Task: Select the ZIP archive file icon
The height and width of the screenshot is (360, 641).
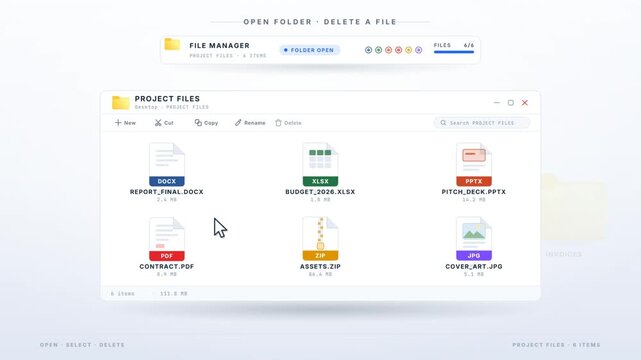Action: click(x=320, y=239)
